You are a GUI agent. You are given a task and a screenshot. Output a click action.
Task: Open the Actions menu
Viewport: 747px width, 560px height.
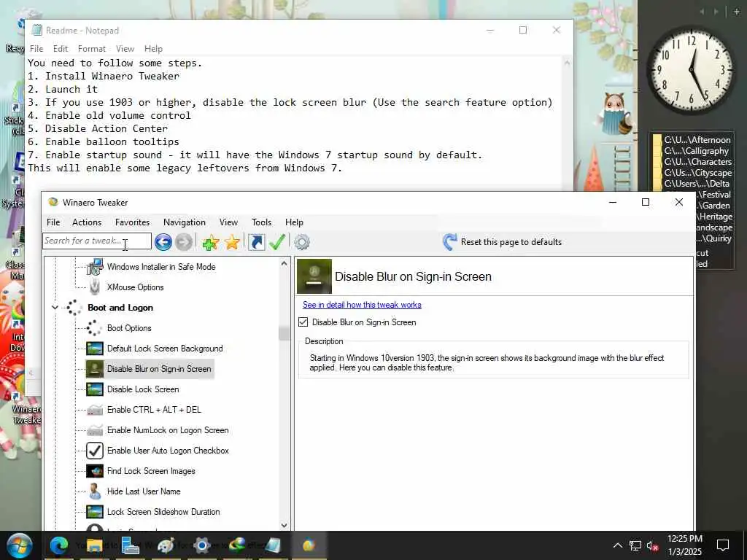pyautogui.click(x=87, y=222)
